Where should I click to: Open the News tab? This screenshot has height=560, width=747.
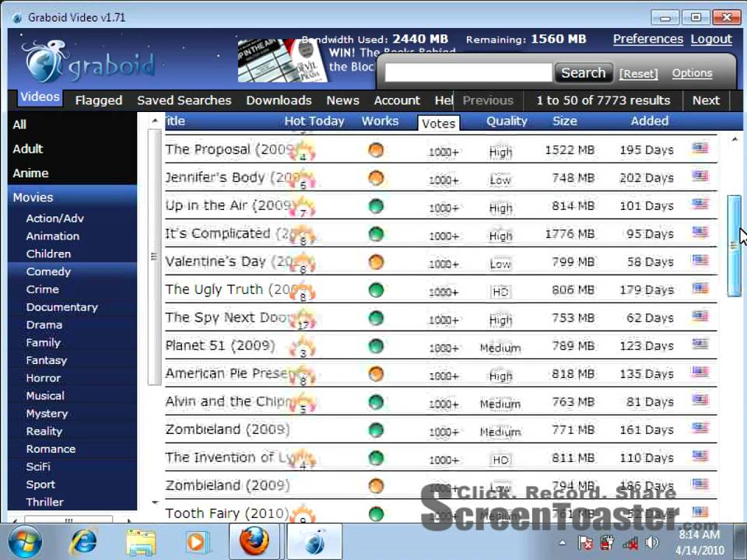[342, 100]
